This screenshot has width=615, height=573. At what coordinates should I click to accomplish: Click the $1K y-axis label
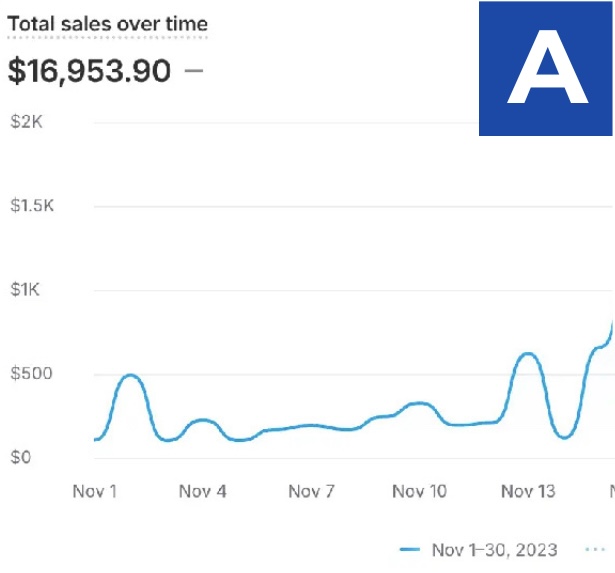25,289
